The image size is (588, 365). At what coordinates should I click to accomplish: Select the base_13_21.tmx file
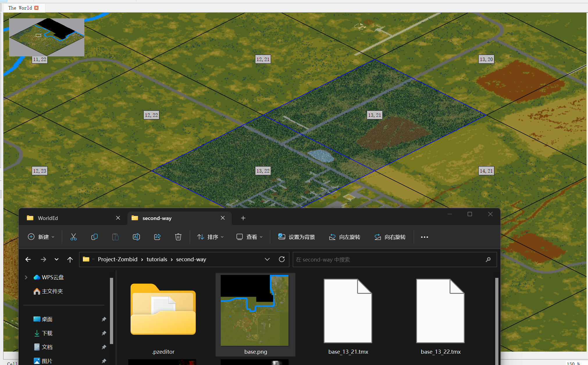click(348, 315)
